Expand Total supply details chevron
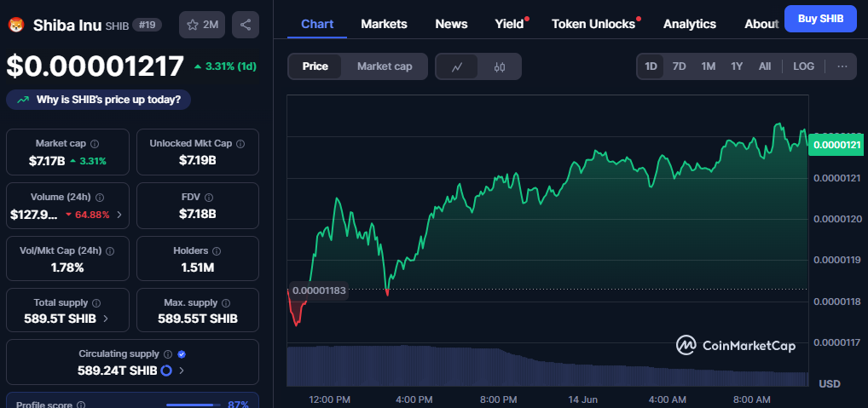The image size is (868, 408). 106,319
